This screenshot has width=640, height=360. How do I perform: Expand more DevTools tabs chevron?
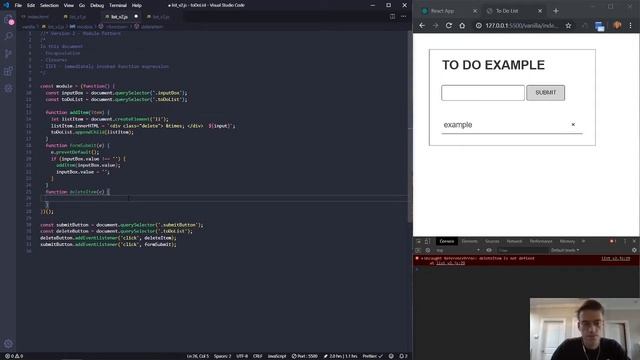click(583, 241)
